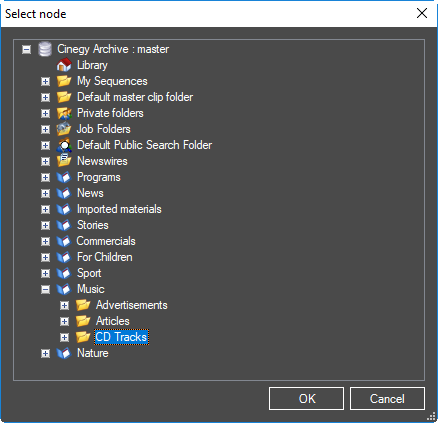Viewport: 438px width, 423px height.
Task: Click the Default Public Search Folder icon
Action: tap(64, 145)
